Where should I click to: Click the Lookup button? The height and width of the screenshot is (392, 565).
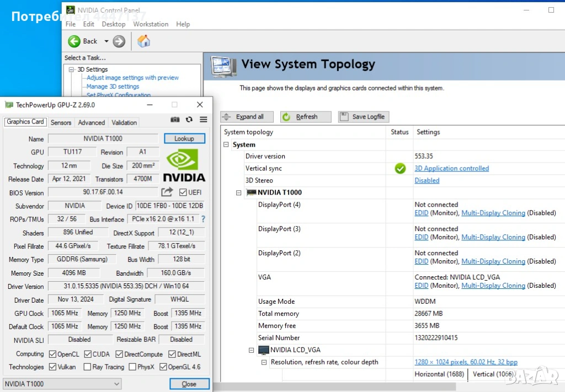coord(184,139)
